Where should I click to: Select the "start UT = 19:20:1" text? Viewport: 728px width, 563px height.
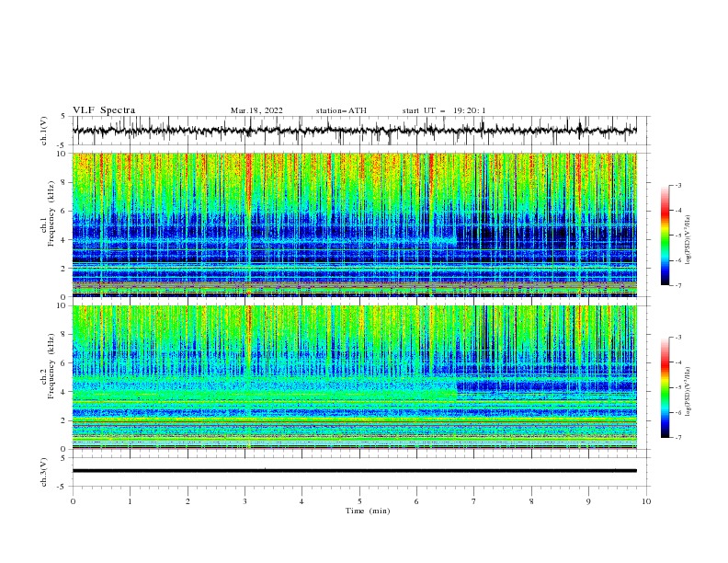pos(444,110)
